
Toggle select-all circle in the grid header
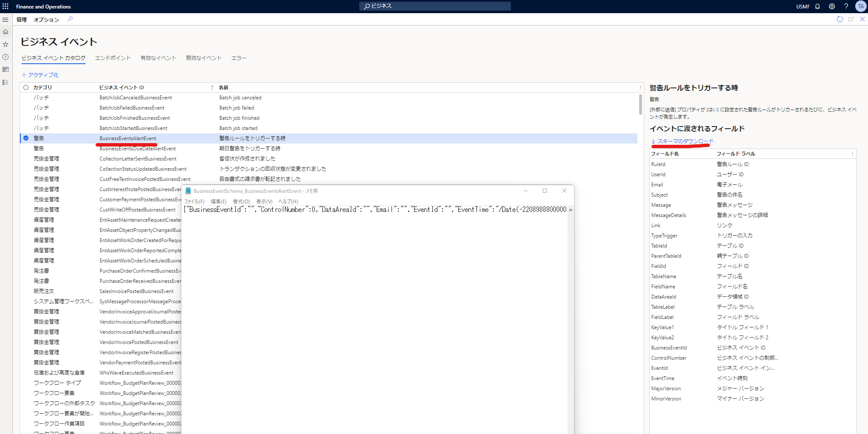(x=26, y=87)
